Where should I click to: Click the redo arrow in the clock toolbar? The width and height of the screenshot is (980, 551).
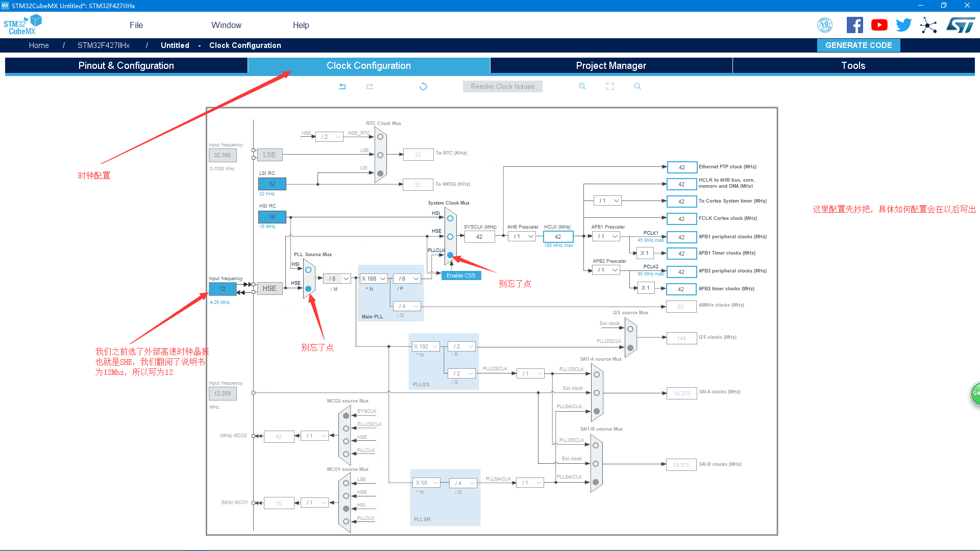point(370,87)
